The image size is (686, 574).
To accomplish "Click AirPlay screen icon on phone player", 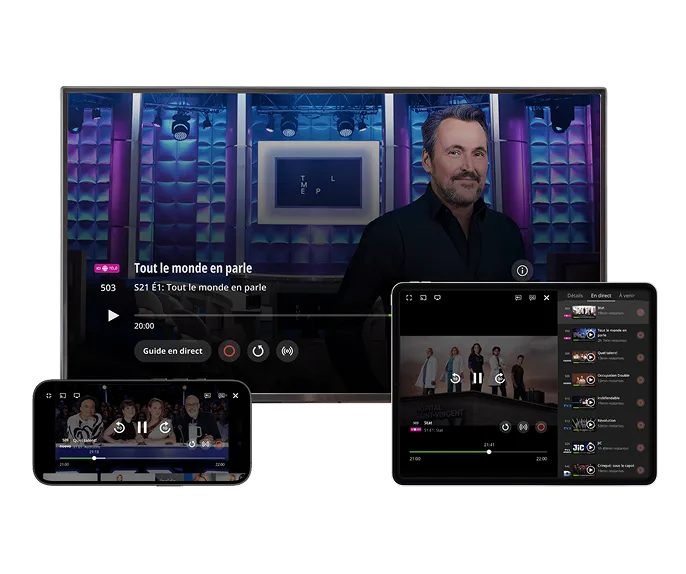I will 77,396.
